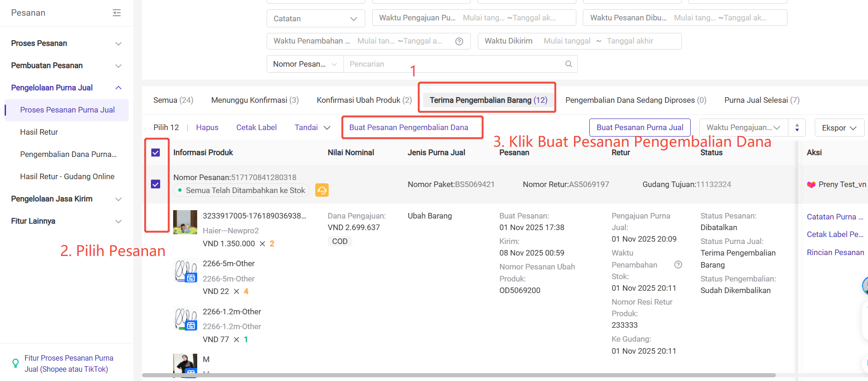Click the help icon beside Waktu Penambahan filter

click(x=459, y=41)
